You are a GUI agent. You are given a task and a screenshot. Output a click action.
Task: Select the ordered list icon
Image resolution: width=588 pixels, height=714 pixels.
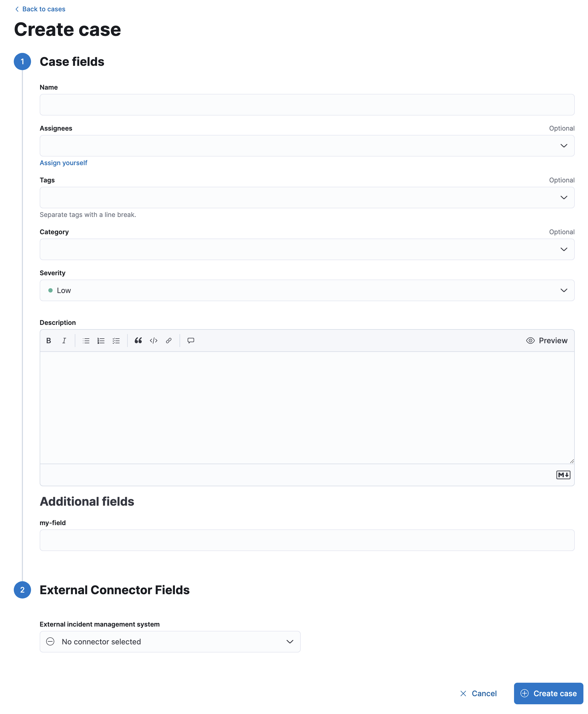pos(102,340)
